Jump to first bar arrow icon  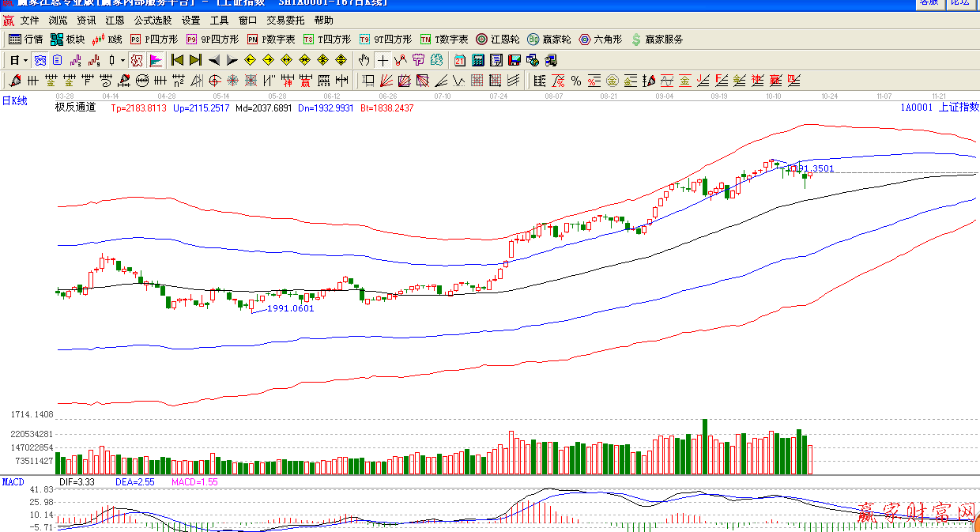pyautogui.click(x=177, y=60)
